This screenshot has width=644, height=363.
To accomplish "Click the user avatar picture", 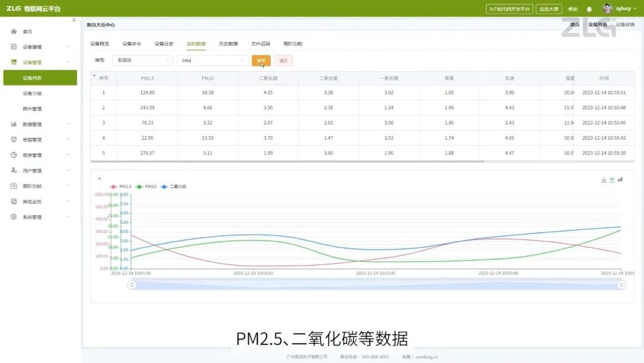I will [x=608, y=8].
